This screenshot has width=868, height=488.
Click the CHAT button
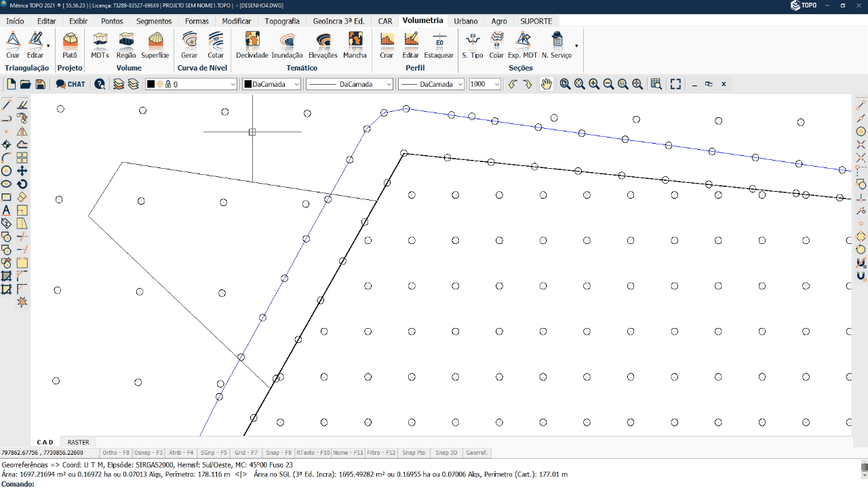71,84
